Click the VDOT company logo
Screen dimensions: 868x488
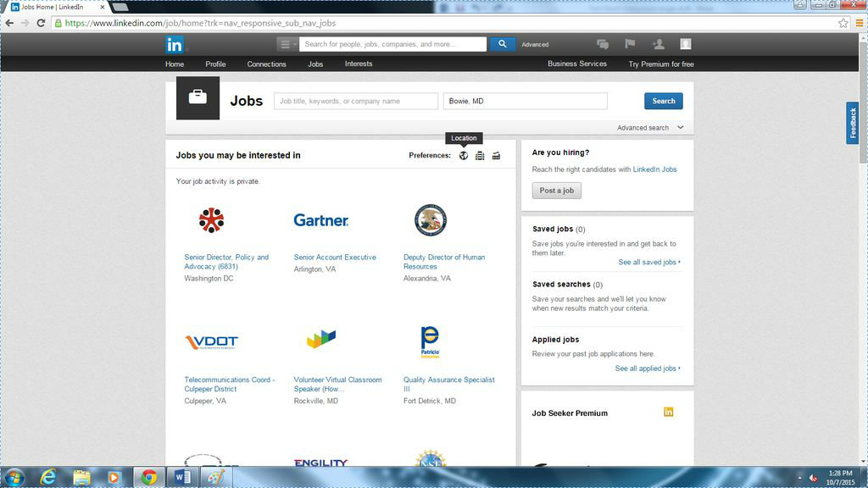tap(211, 342)
